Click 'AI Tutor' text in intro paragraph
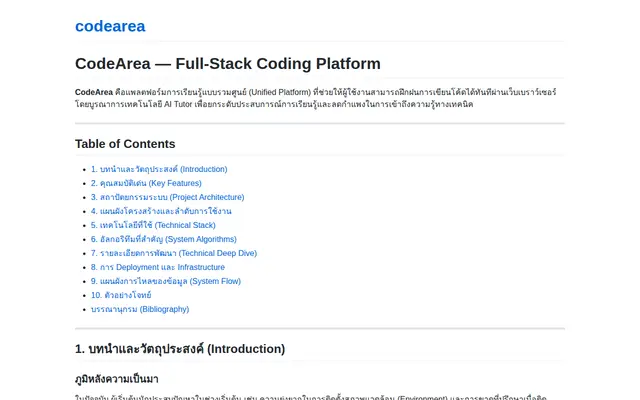This screenshot has width=640, height=400. [x=178, y=104]
